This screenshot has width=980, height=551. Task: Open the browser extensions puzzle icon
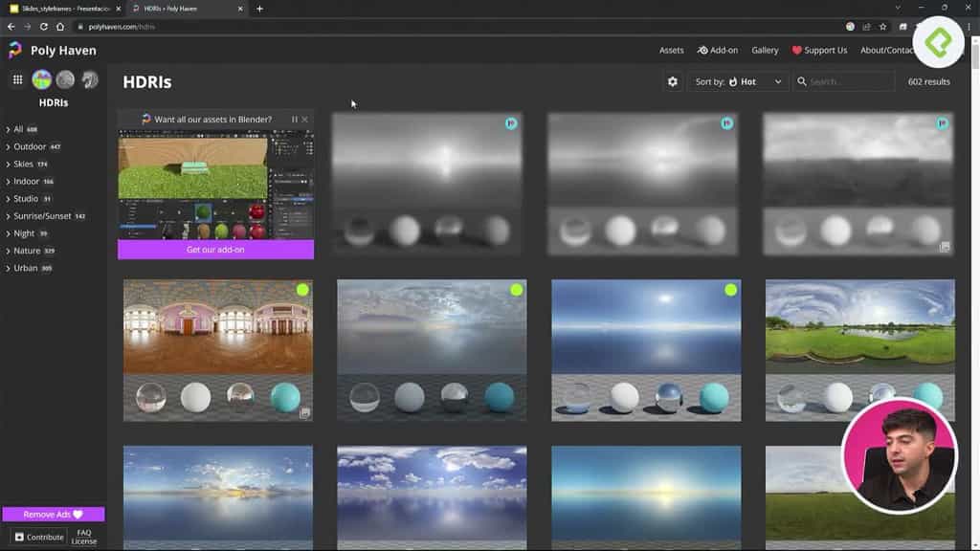click(x=902, y=27)
